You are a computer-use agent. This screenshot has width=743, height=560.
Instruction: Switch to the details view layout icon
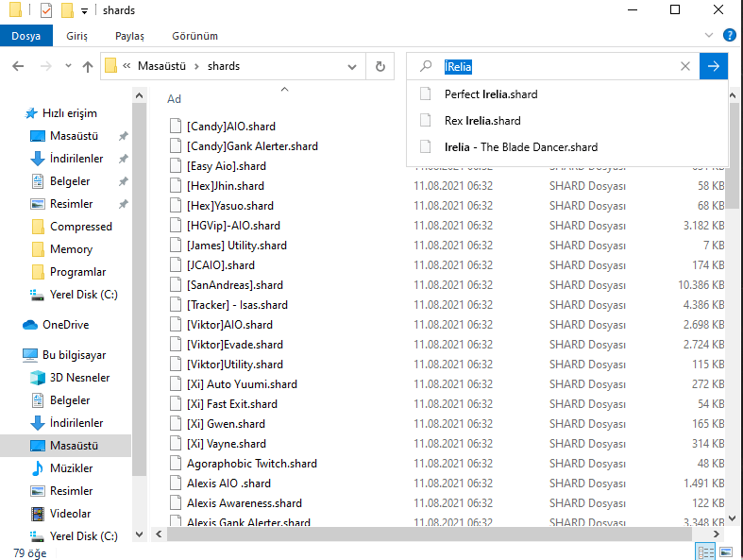705,552
